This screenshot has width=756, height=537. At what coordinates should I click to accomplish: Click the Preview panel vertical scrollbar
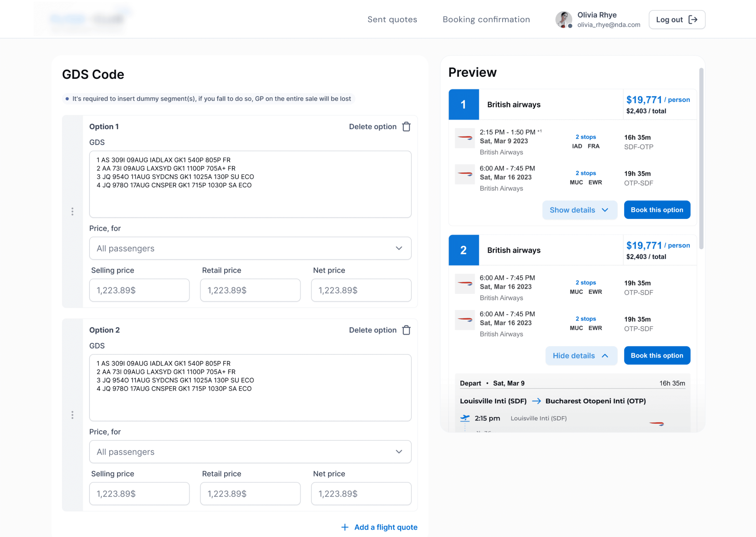[701, 159]
